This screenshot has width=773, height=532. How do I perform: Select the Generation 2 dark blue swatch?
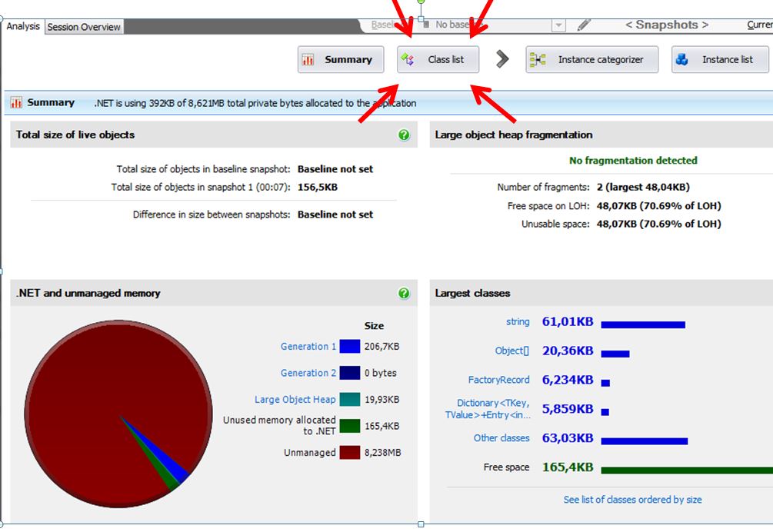click(349, 373)
